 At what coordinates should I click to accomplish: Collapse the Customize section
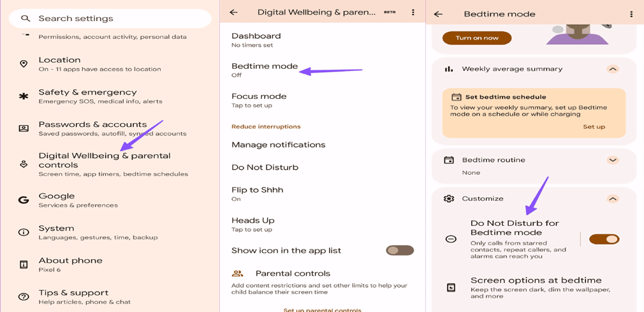pyautogui.click(x=613, y=198)
